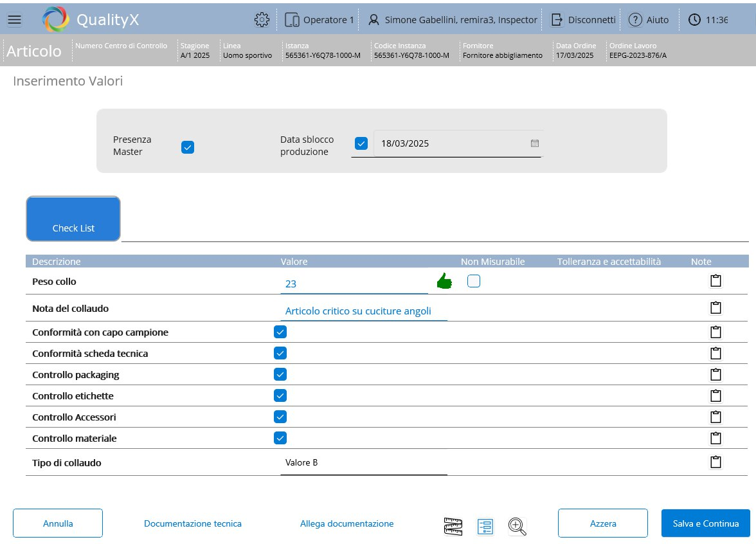
Task: Check Non Misurabile for Peso collo
Action: pyautogui.click(x=474, y=281)
